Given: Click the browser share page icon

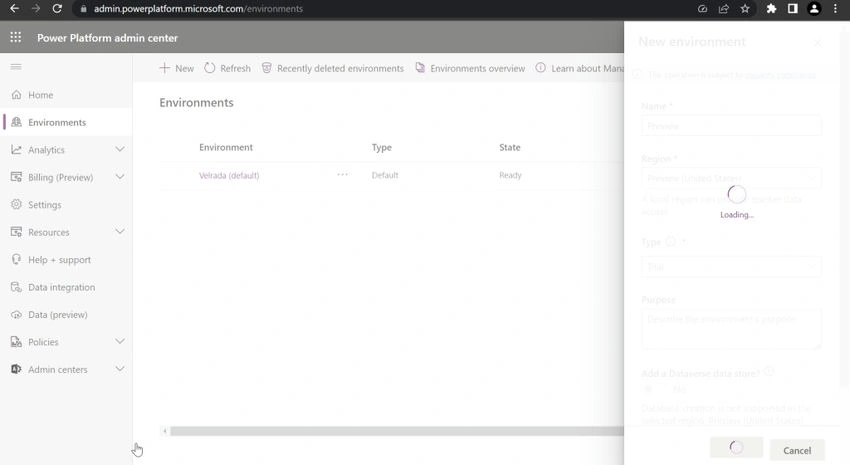Looking at the screenshot, I should 724,9.
